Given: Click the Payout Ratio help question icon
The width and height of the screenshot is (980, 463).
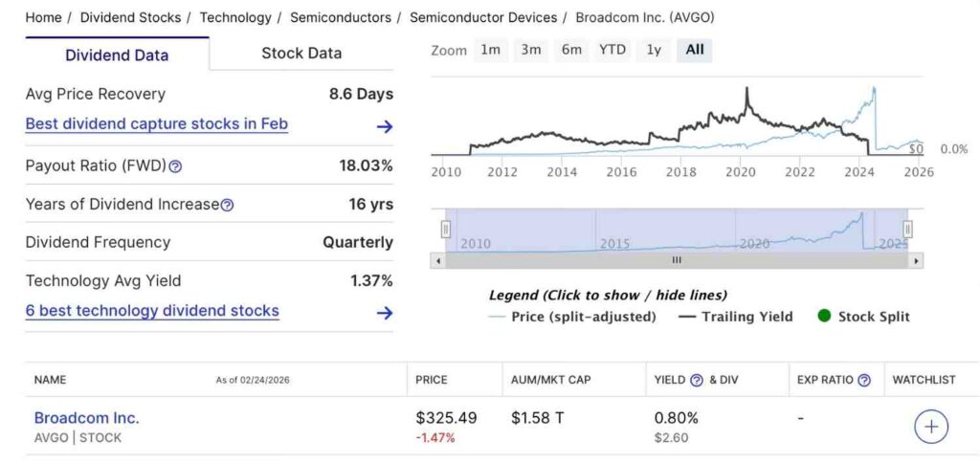Looking at the screenshot, I should tap(175, 166).
